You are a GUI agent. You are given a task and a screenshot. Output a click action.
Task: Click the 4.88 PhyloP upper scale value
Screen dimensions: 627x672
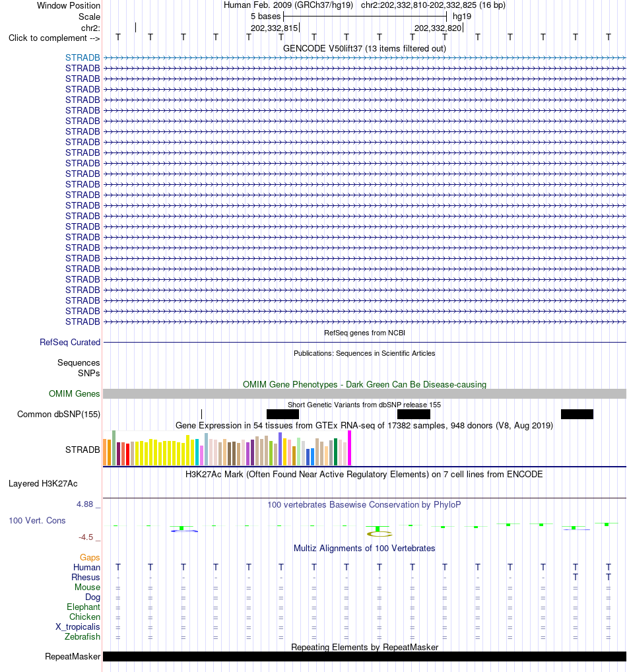coord(85,504)
